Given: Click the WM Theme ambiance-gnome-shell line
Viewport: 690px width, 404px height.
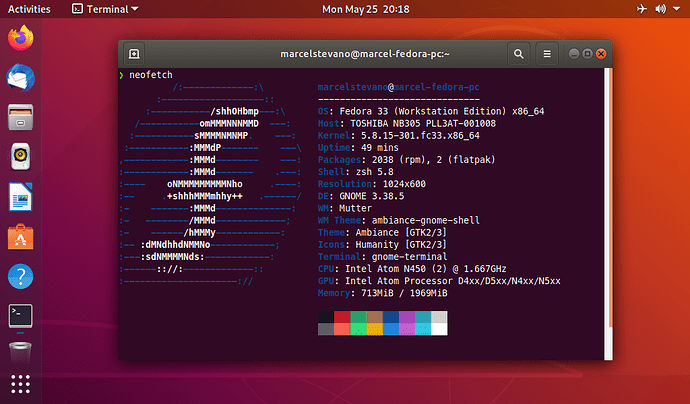Looking at the screenshot, I should pyautogui.click(x=399, y=220).
